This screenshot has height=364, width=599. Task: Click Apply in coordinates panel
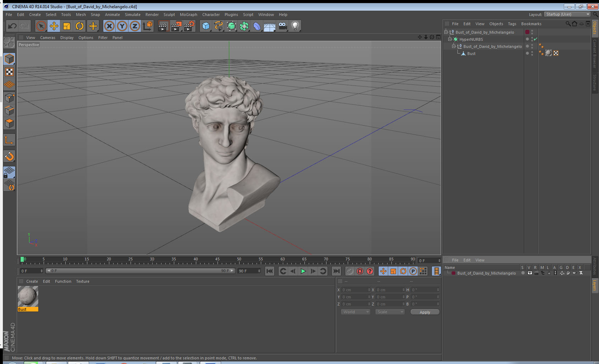click(425, 312)
